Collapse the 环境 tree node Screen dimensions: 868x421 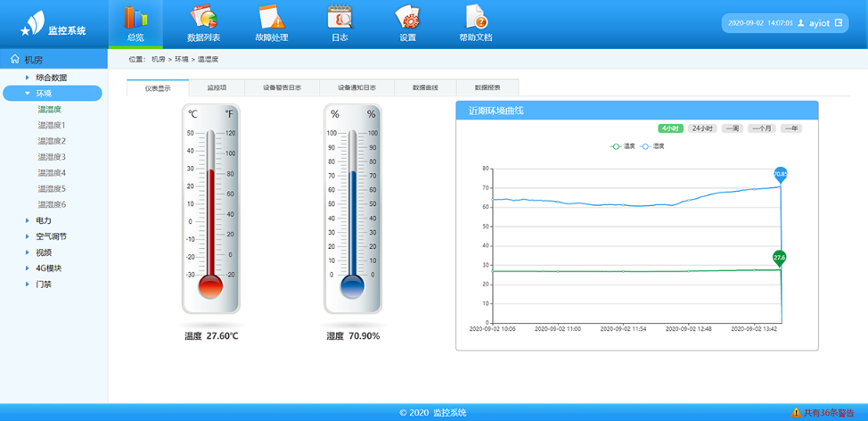point(28,93)
